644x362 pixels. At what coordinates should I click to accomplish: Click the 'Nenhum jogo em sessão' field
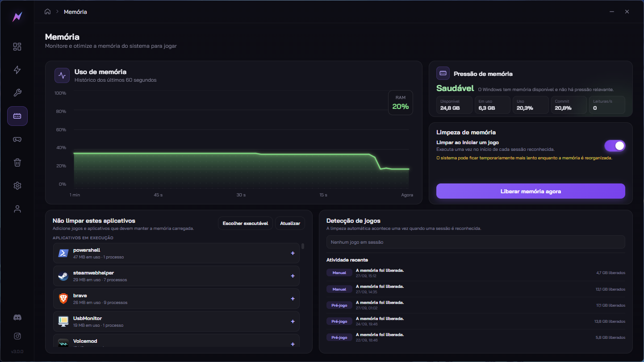pyautogui.click(x=476, y=242)
